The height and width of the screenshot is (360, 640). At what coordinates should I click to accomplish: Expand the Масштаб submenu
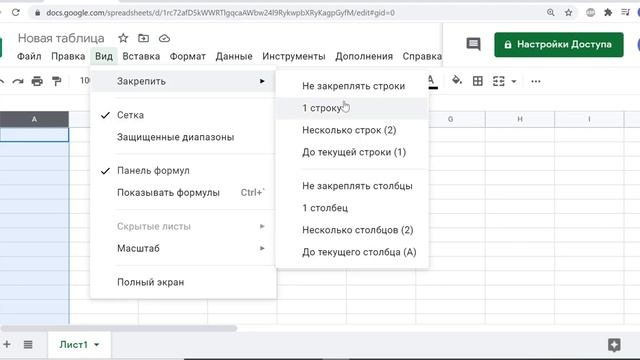pos(183,248)
